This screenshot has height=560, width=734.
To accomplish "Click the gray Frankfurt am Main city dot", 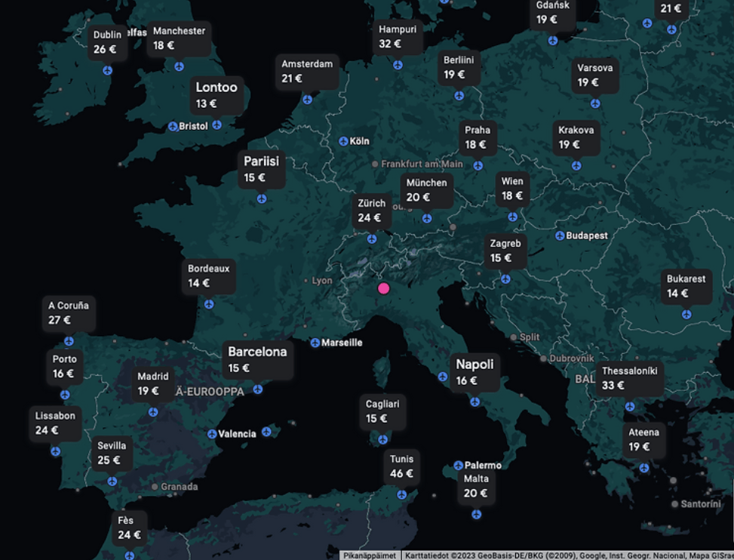I will point(375,164).
